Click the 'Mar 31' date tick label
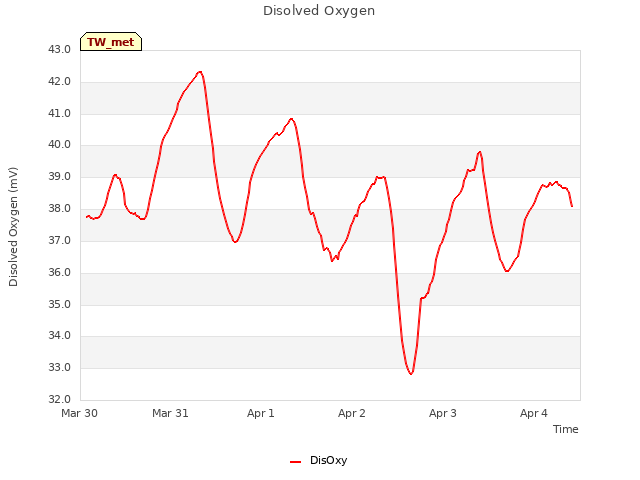The image size is (640, 480). tap(170, 413)
